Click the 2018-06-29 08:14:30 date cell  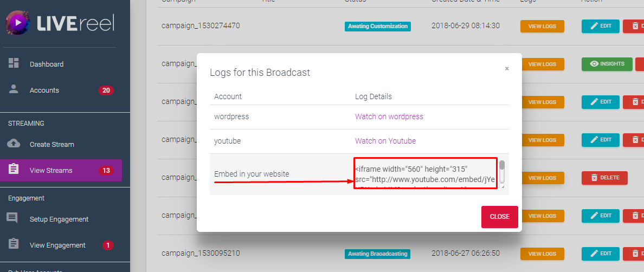(x=466, y=26)
